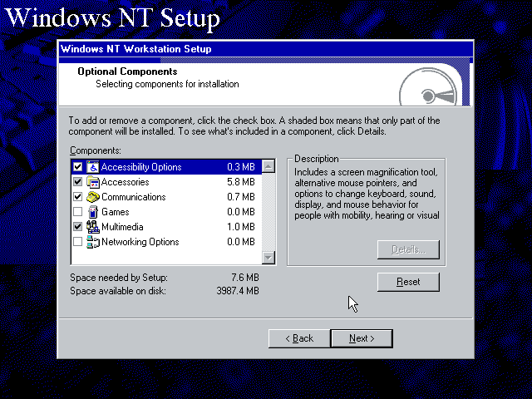Click the components list scrollbar track
Viewport: 532px width, 399px height.
(268, 212)
